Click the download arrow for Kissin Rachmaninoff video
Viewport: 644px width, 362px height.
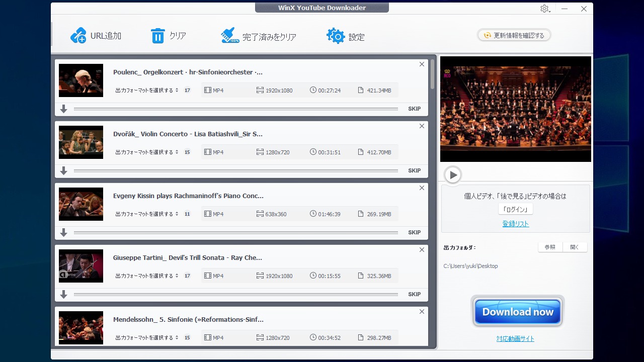tap(63, 233)
